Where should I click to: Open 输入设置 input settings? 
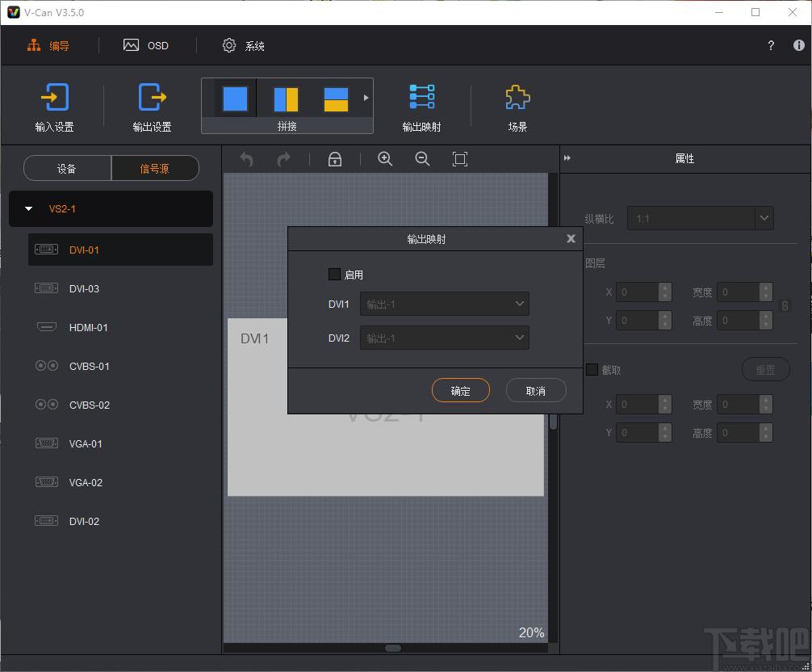pyautogui.click(x=54, y=107)
